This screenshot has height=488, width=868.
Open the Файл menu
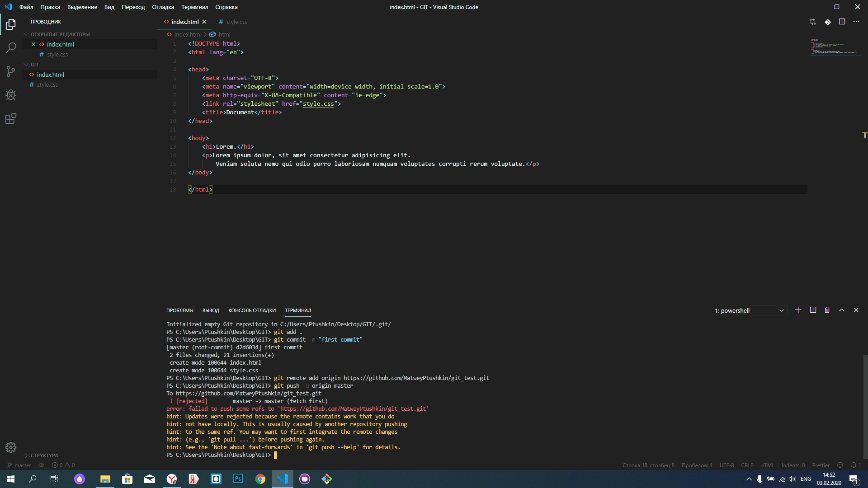pos(26,7)
